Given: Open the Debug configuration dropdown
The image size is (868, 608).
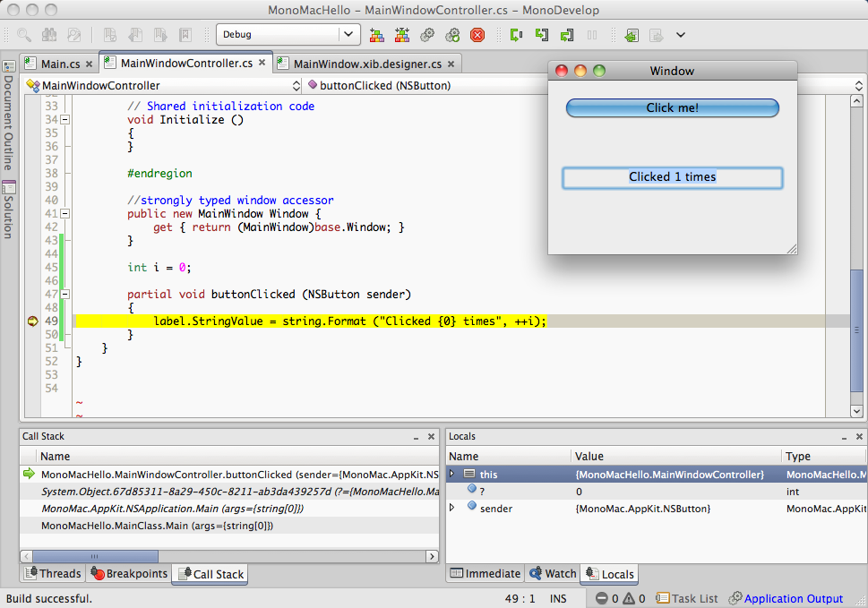Looking at the screenshot, I should (x=288, y=34).
